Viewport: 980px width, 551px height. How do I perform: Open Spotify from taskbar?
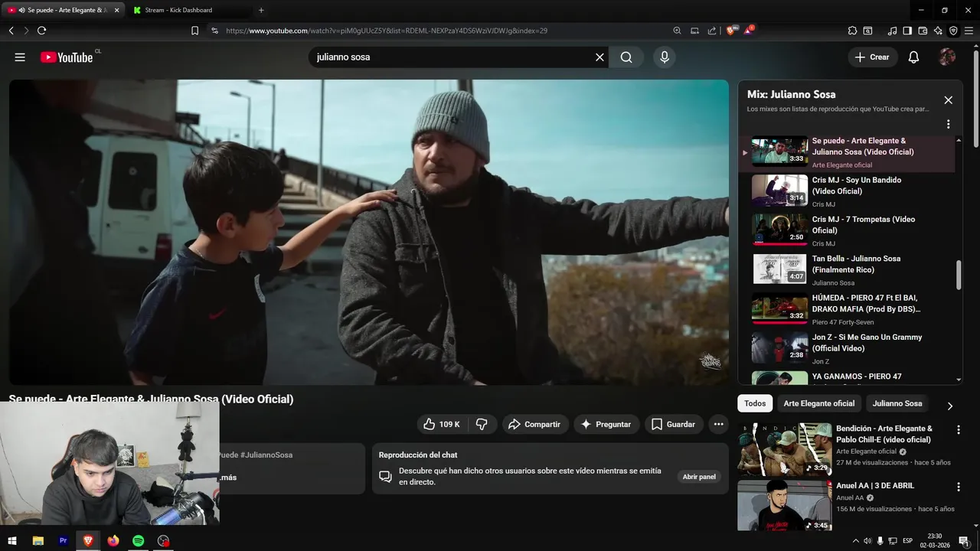[x=138, y=541]
